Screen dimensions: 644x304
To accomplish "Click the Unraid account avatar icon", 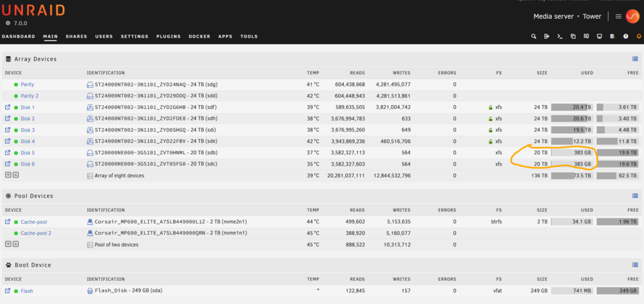I will 632,17.
